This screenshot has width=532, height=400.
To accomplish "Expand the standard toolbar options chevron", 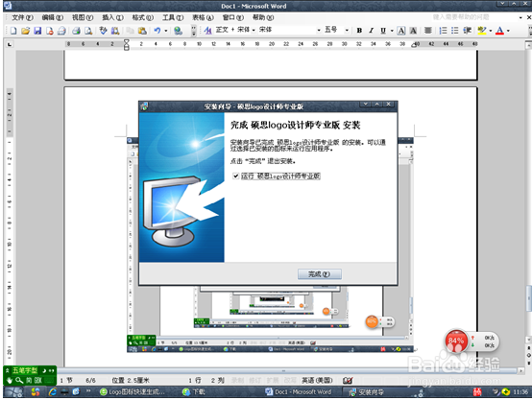I will click(194, 31).
